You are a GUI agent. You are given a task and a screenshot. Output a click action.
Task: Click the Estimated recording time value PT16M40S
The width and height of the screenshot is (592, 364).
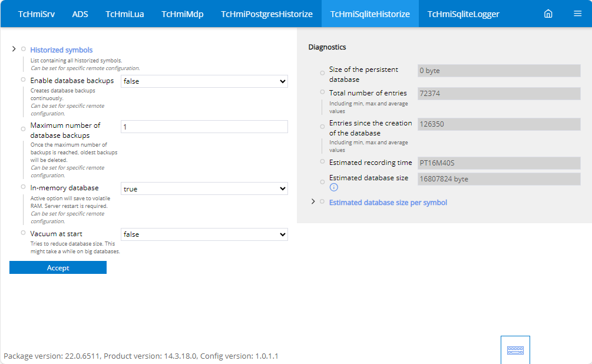click(x=499, y=163)
